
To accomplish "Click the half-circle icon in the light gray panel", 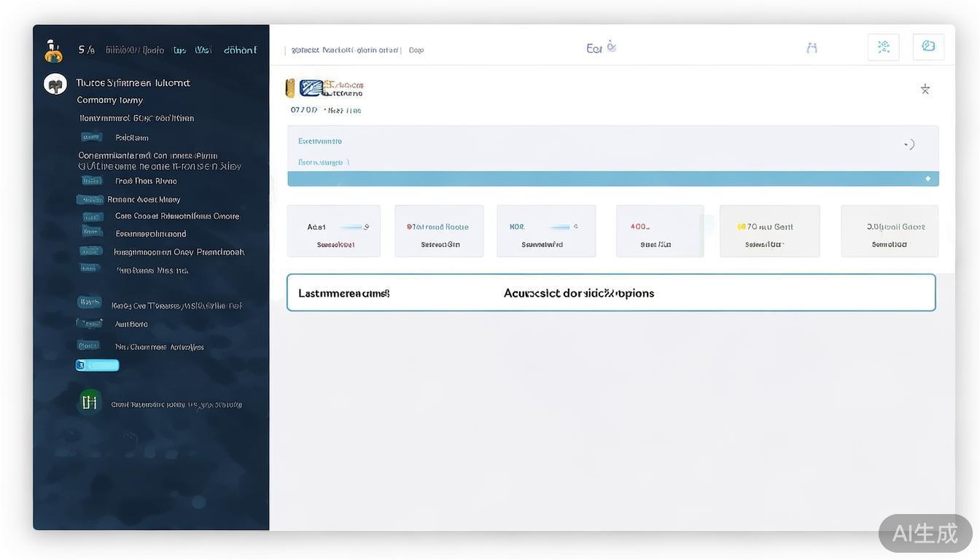I will pos(909,144).
